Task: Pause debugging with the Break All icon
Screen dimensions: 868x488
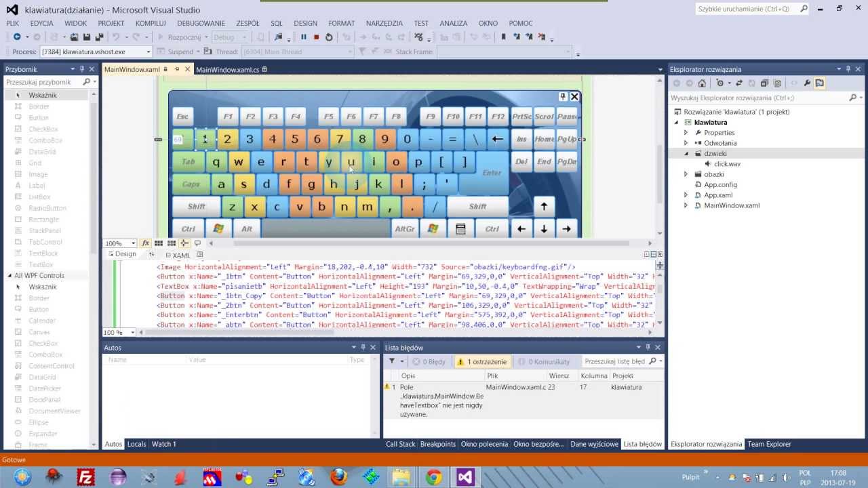Action: [303, 37]
